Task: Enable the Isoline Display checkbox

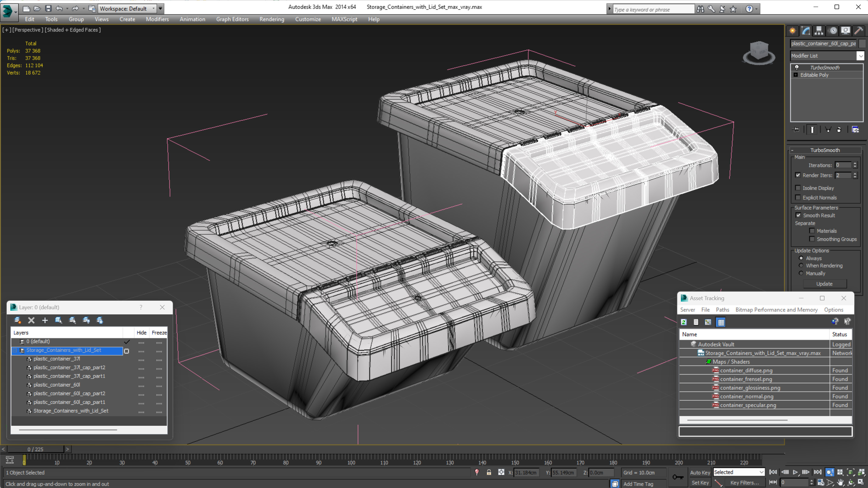Action: pyautogui.click(x=798, y=188)
